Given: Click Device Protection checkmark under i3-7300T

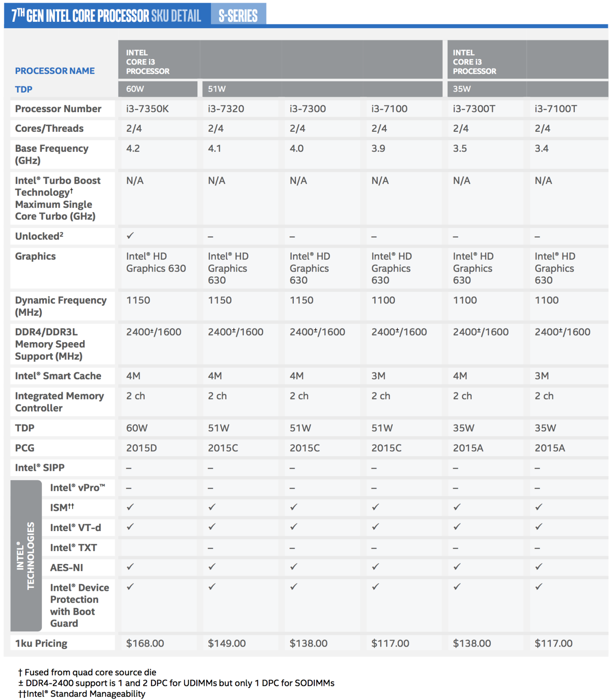Looking at the screenshot, I should (x=457, y=587).
